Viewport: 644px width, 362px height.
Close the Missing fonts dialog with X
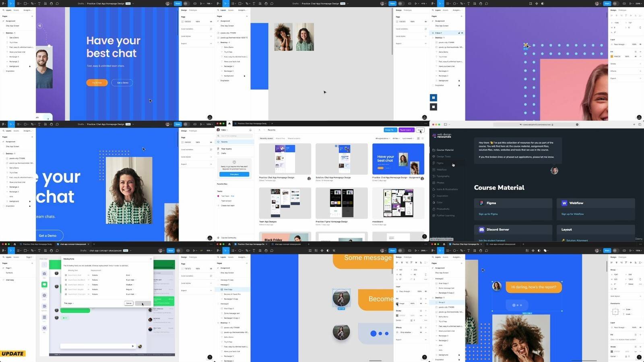tap(151, 259)
